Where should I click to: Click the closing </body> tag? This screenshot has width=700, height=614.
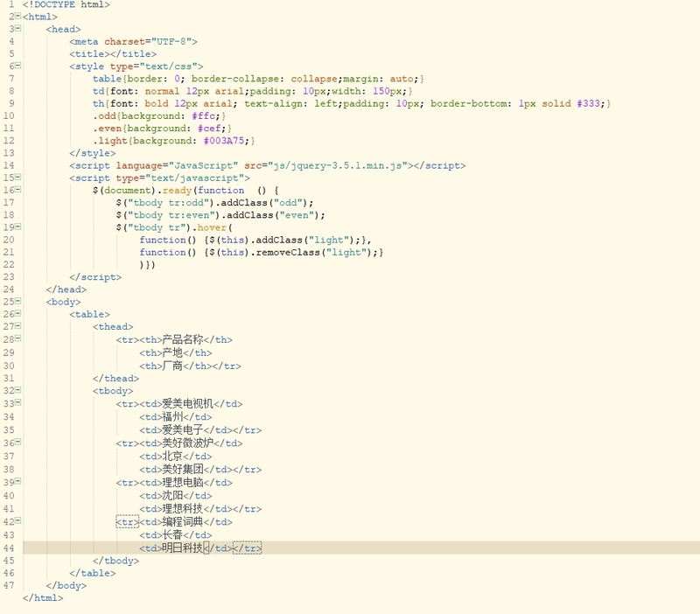point(66,586)
